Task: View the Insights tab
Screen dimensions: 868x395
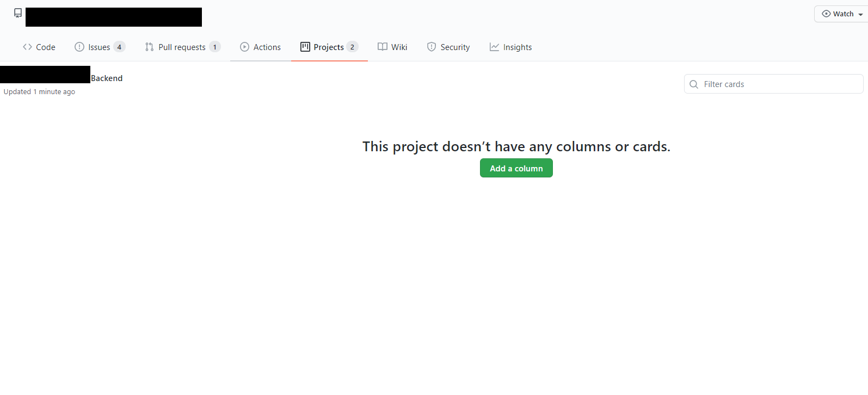Action: pos(510,47)
